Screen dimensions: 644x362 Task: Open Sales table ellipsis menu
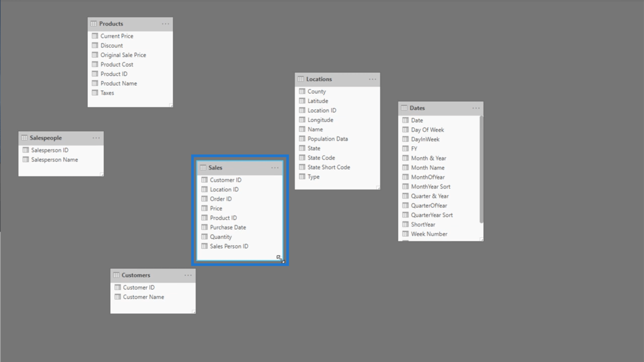(275, 168)
